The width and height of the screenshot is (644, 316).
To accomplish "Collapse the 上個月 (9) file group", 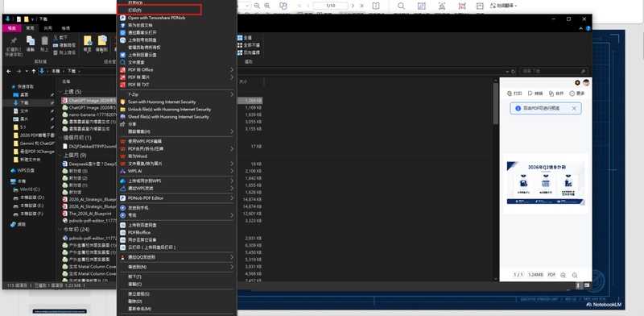I will pos(60,155).
